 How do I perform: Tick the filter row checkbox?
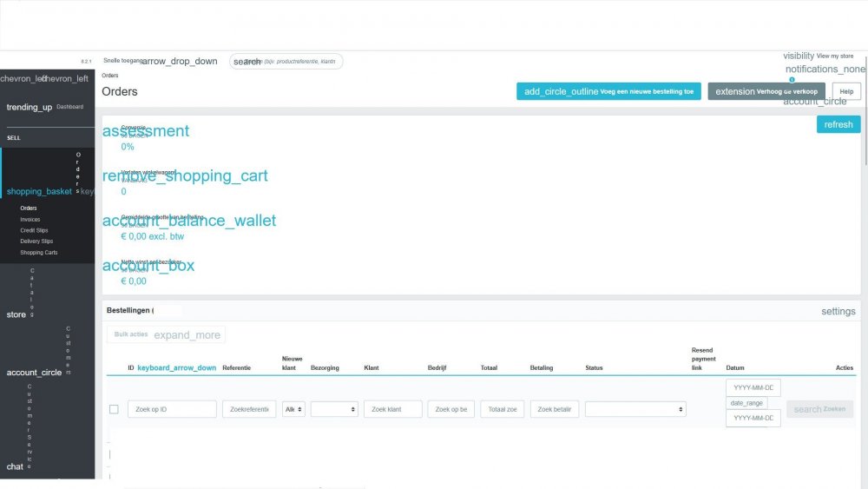[x=114, y=409]
